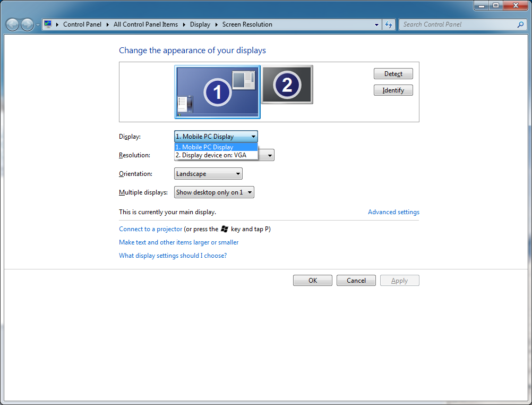This screenshot has height=405, width=532.
Task: Navigate to All Control Panel Items breadcrumb
Action: coord(145,24)
